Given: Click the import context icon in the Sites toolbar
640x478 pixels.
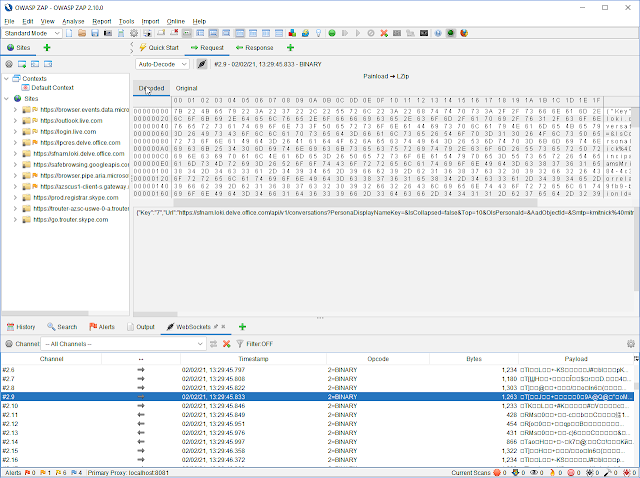Looking at the screenshot, I should point(35,64).
